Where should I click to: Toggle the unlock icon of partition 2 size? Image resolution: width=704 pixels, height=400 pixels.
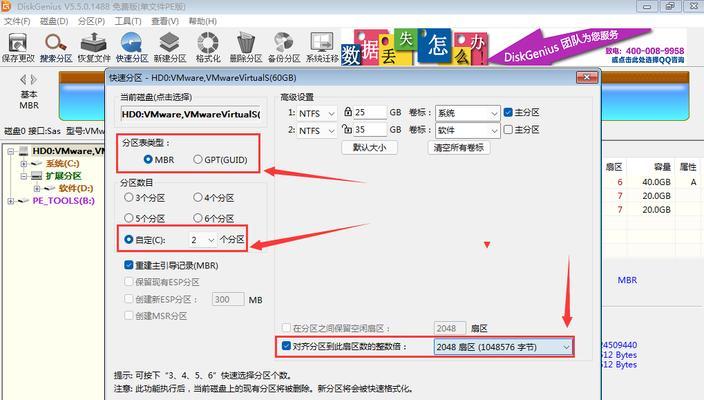(347, 129)
